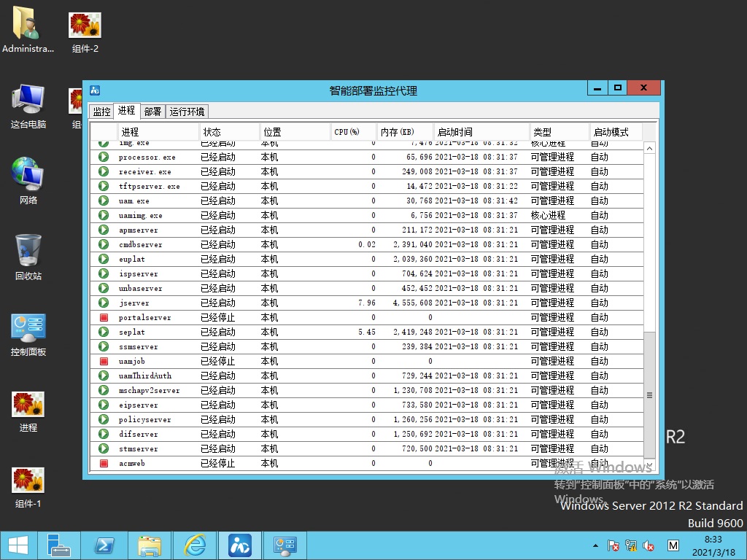The image size is (747, 560).
Task: Sort by the 状态 column header
Action: 229,132
